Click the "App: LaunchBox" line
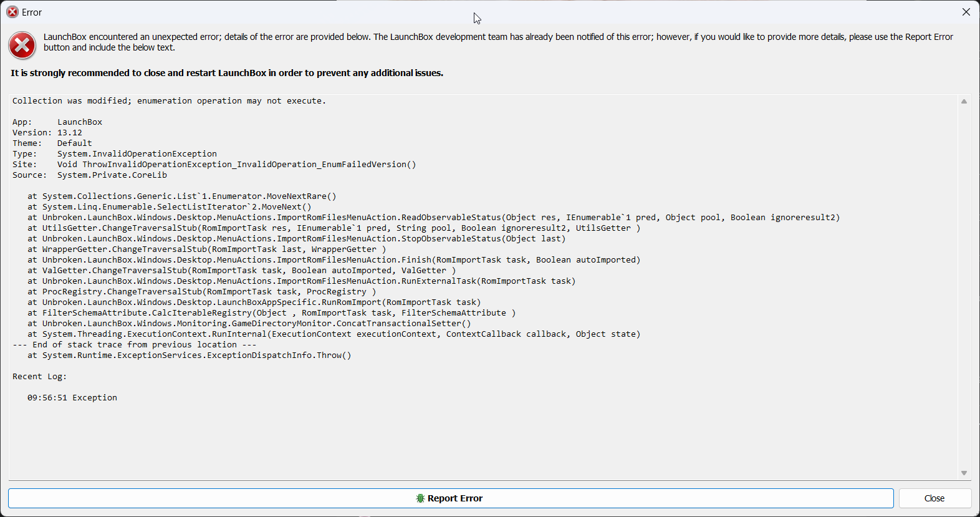 [57, 122]
